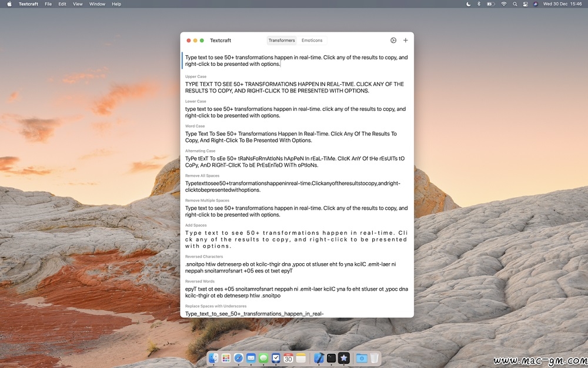The image size is (588, 368).
Task: Click the 'Add Spaces' section label
Action: point(196,226)
